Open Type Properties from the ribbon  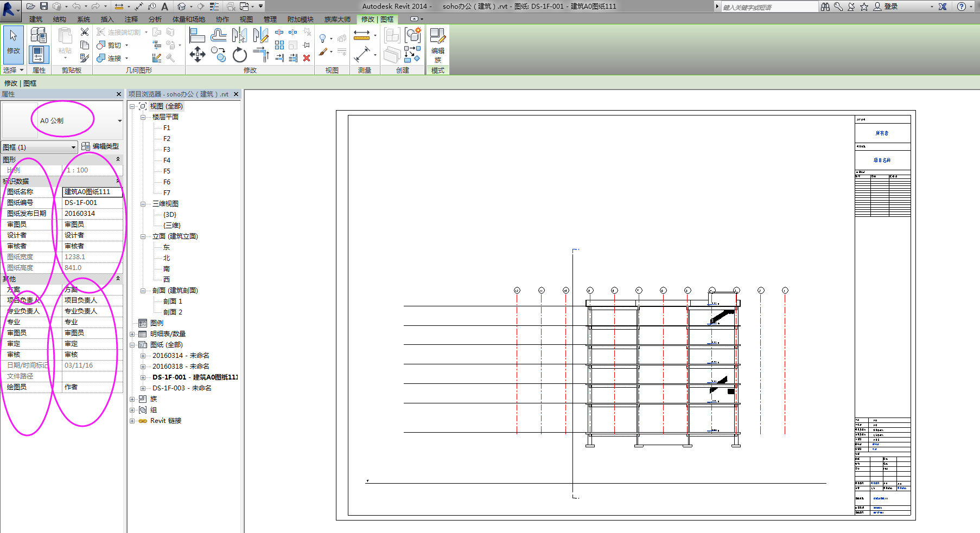click(38, 35)
